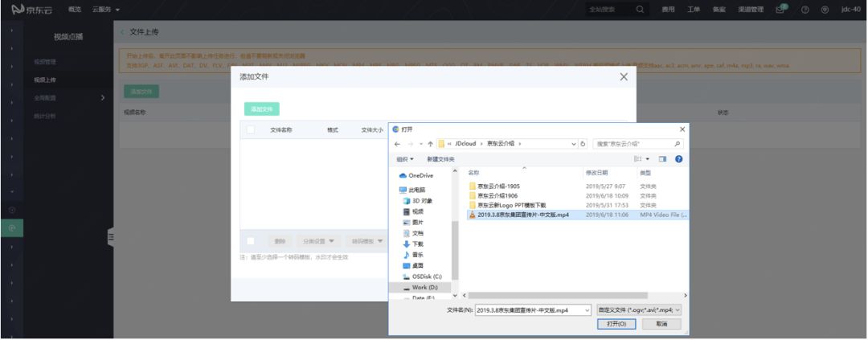Click the circular icon right of help
868x340 pixels.
tap(825, 10)
